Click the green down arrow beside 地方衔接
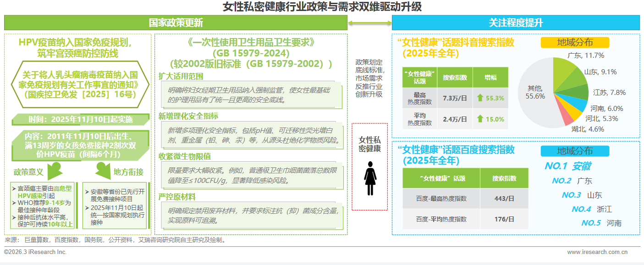This screenshot has width=644, height=265. (x=101, y=171)
